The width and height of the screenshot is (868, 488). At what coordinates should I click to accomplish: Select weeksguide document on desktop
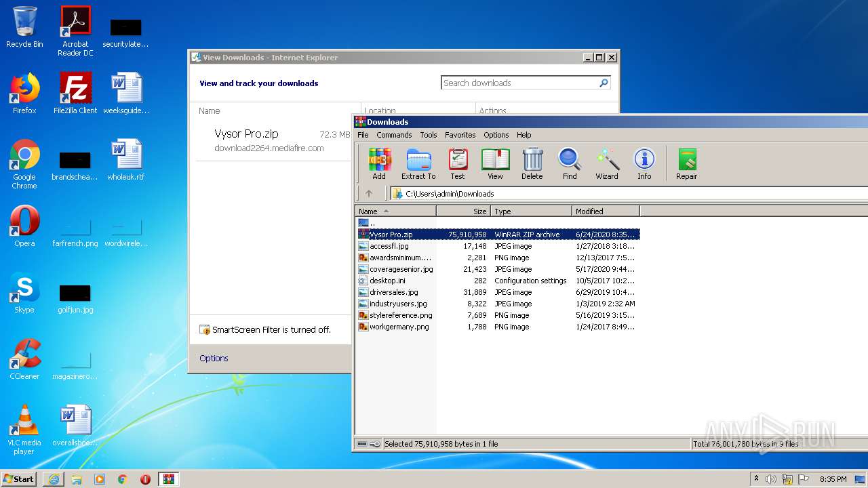(x=126, y=94)
